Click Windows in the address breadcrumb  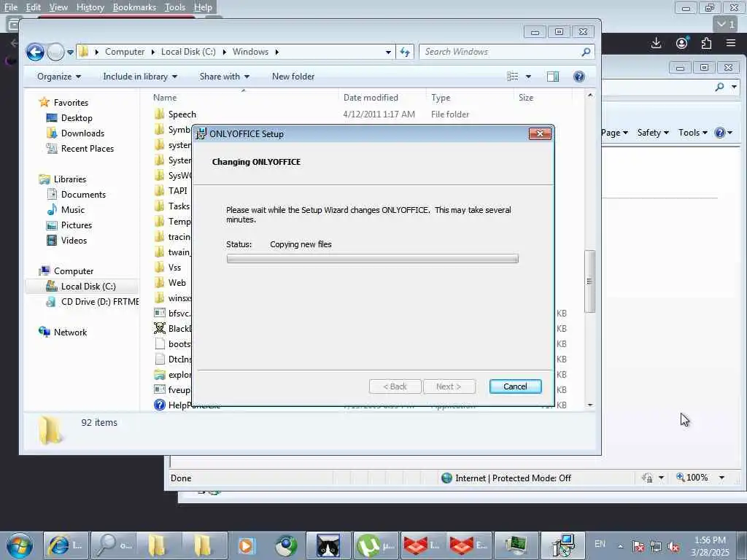251,52
